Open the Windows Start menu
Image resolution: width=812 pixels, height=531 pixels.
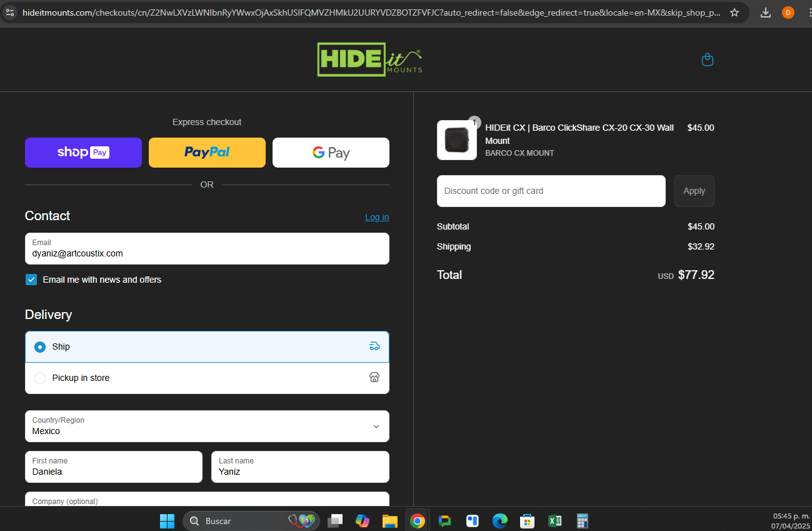[x=167, y=521]
